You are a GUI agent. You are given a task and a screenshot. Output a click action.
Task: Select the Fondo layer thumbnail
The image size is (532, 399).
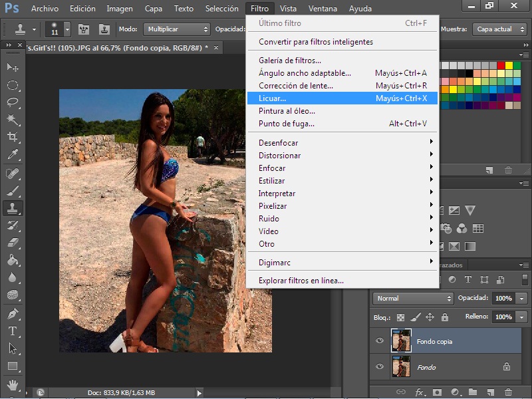click(x=401, y=366)
